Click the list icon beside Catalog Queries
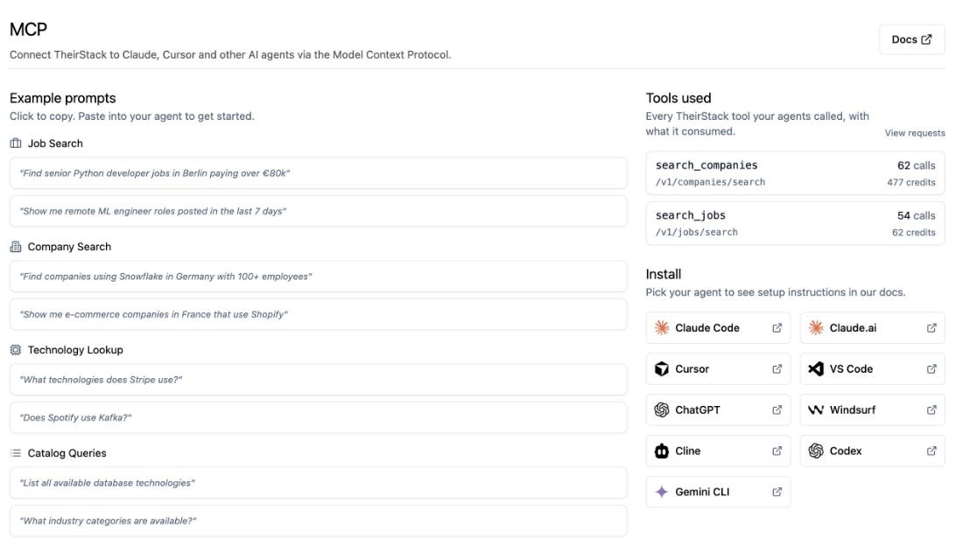 (16, 452)
